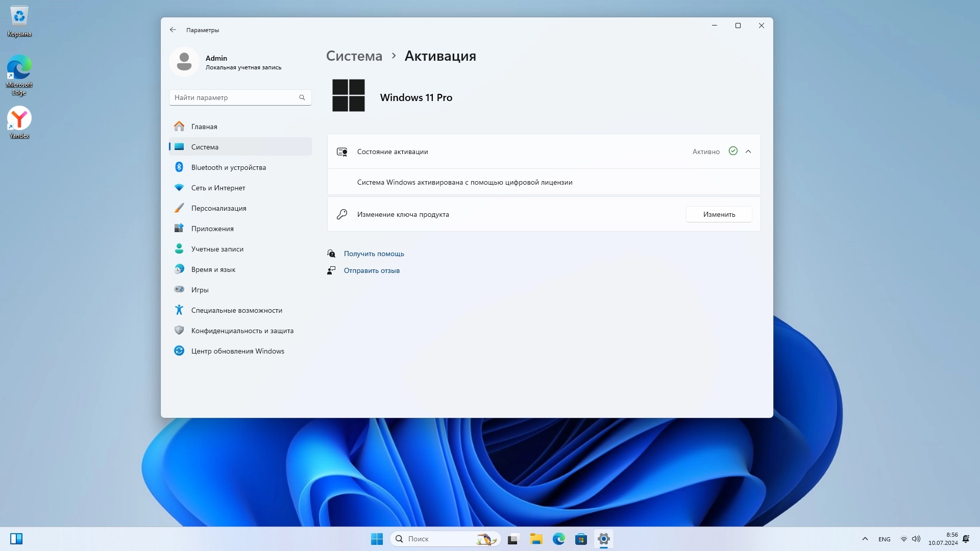Open the Yandex browser desktop shortcut
980x551 pixels.
(19, 122)
